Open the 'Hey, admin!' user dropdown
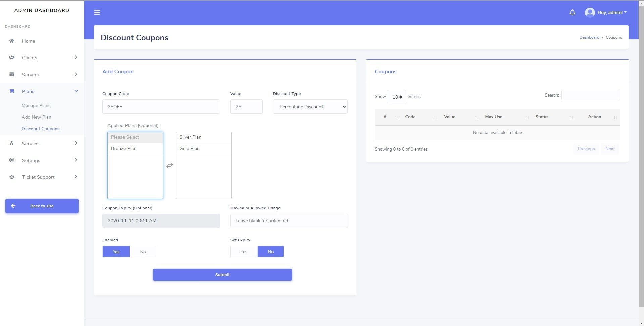This screenshot has height=326, width=644. click(x=612, y=12)
